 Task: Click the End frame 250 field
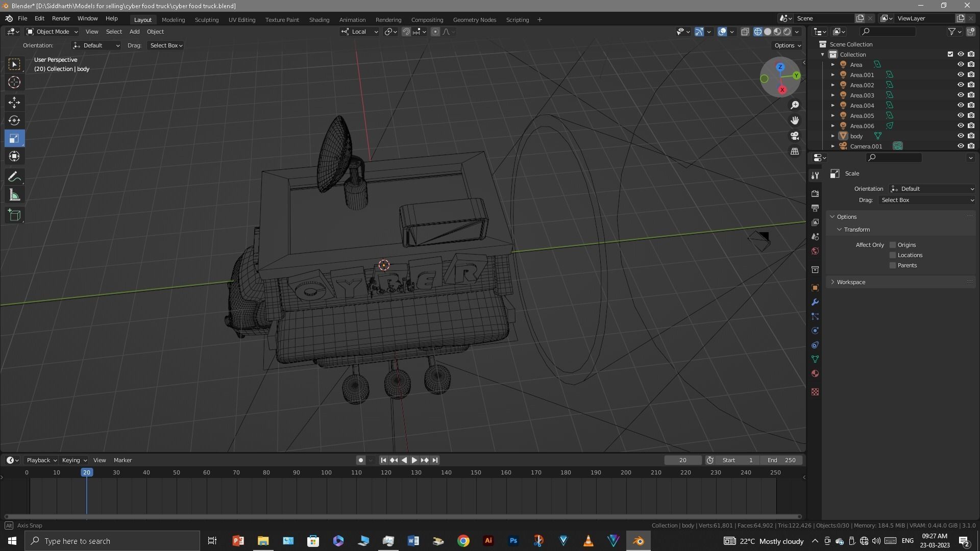point(781,460)
